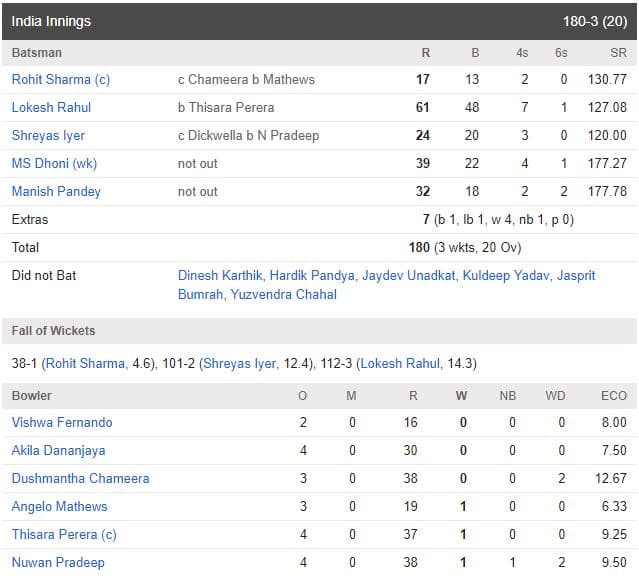This screenshot has height=582, width=639.
Task: Open Dushmantha Chameera's bowler page
Action: click(x=80, y=478)
